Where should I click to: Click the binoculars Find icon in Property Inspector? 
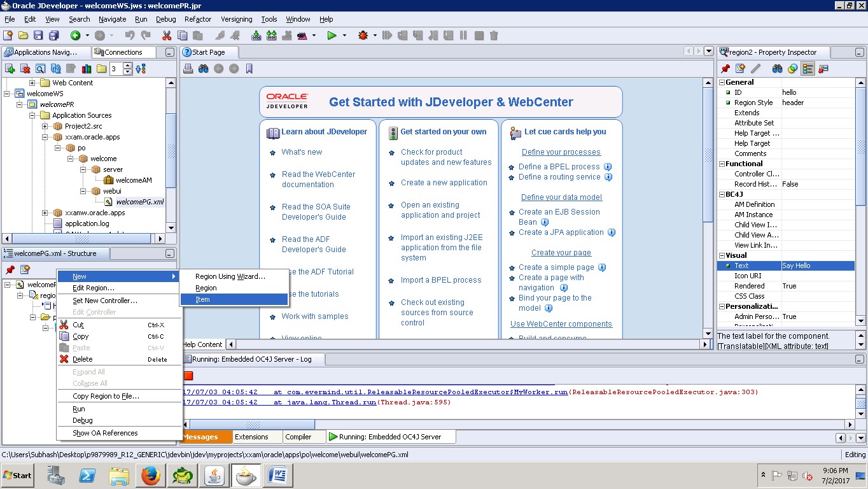coord(777,69)
